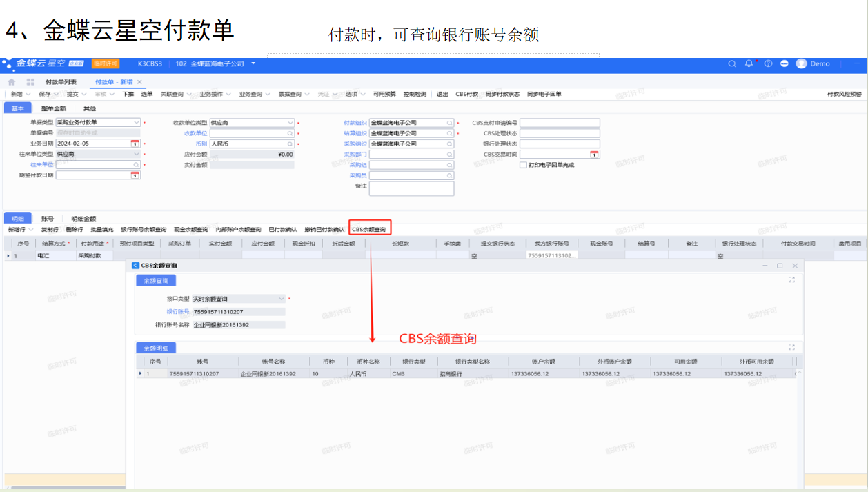Image resolution: width=868 pixels, height=492 pixels.
Task: Tick the 打印电子回单完成 checkbox
Action: tap(523, 165)
